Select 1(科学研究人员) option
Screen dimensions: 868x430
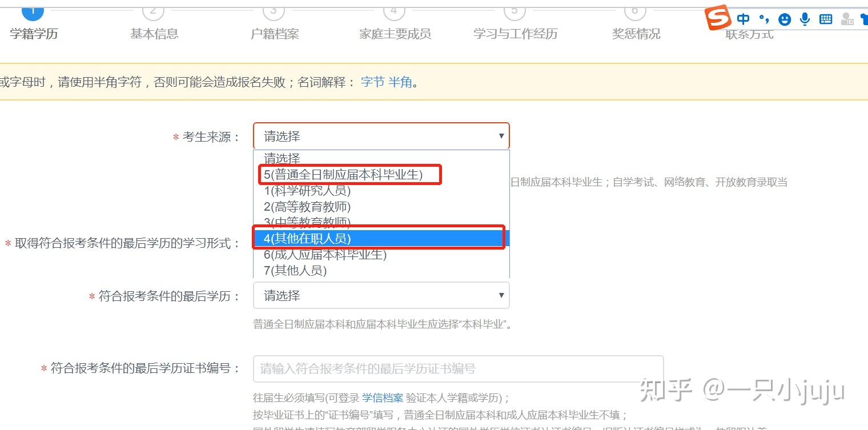pos(381,191)
